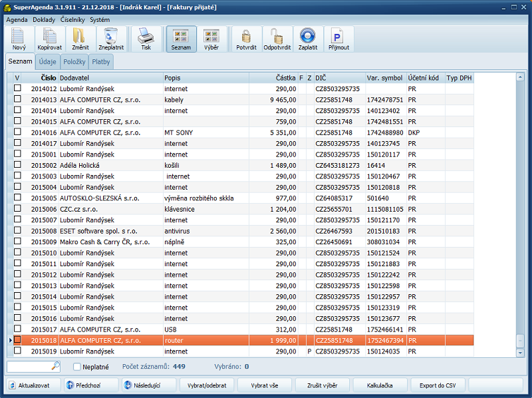Click the CZC.cz s.r.o. supplier cell

pos(111,209)
